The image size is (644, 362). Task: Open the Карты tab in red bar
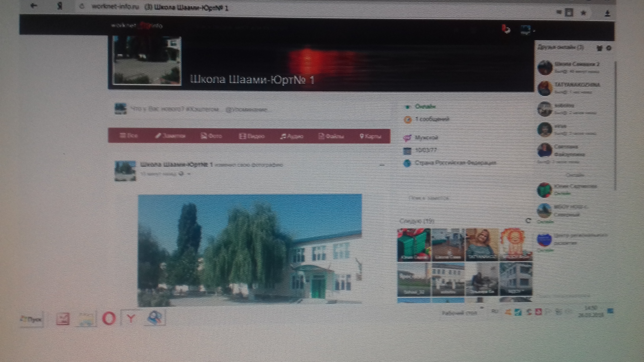click(x=370, y=136)
